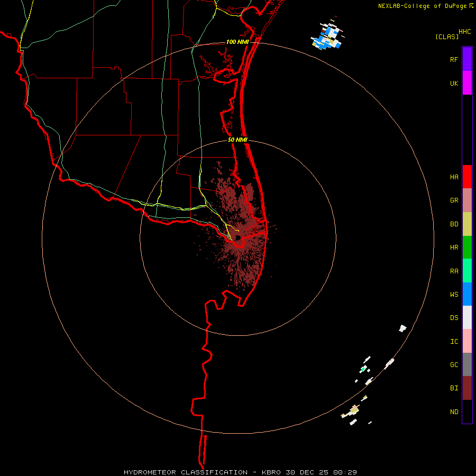This screenshot has width=476, height=476.
Task: Click the KBRO station identifier
Action: pyautogui.click(x=271, y=472)
